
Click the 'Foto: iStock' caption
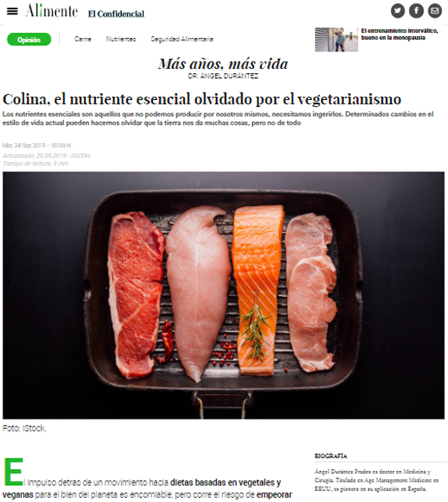coord(24,428)
